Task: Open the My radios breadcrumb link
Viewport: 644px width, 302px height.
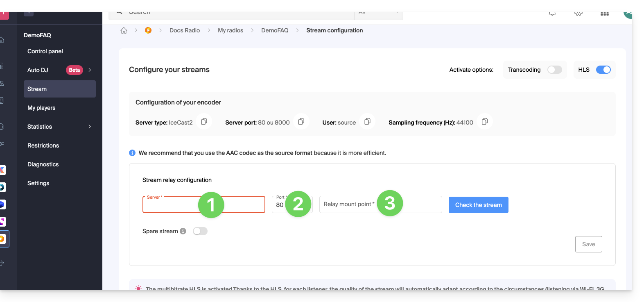Action: (x=230, y=30)
